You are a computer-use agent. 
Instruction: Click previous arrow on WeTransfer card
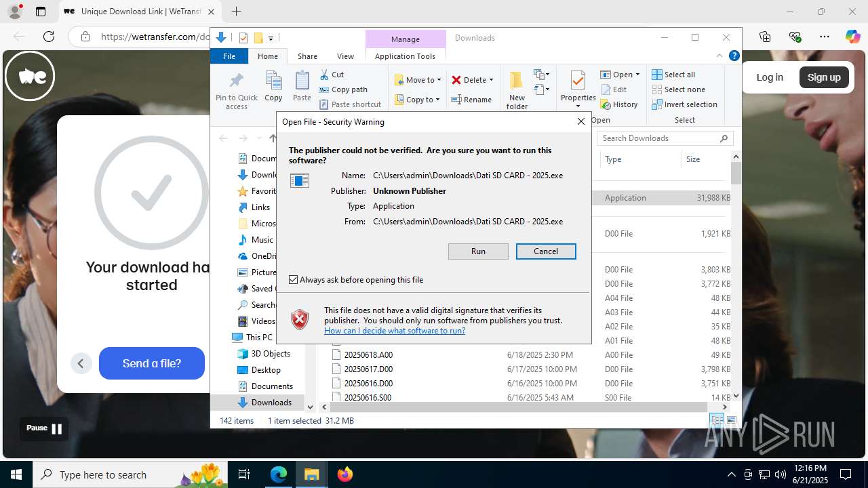point(81,363)
